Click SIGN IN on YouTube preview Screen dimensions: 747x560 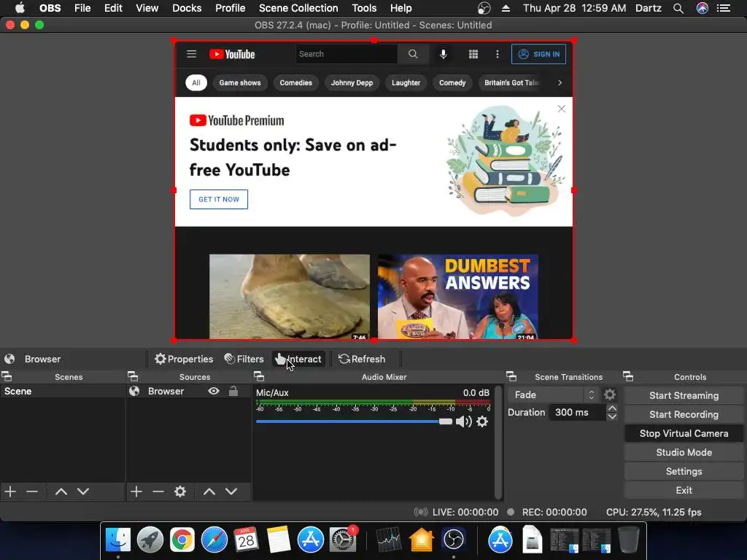point(539,54)
